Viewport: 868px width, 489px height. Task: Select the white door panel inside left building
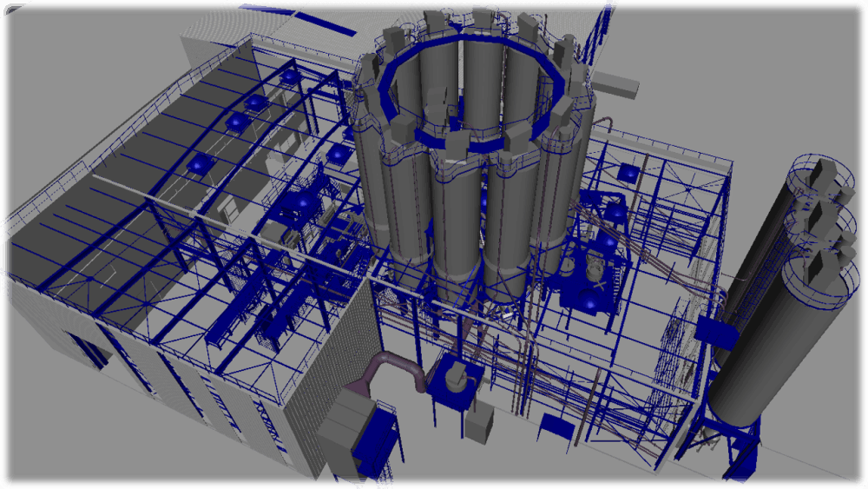[x=228, y=208]
